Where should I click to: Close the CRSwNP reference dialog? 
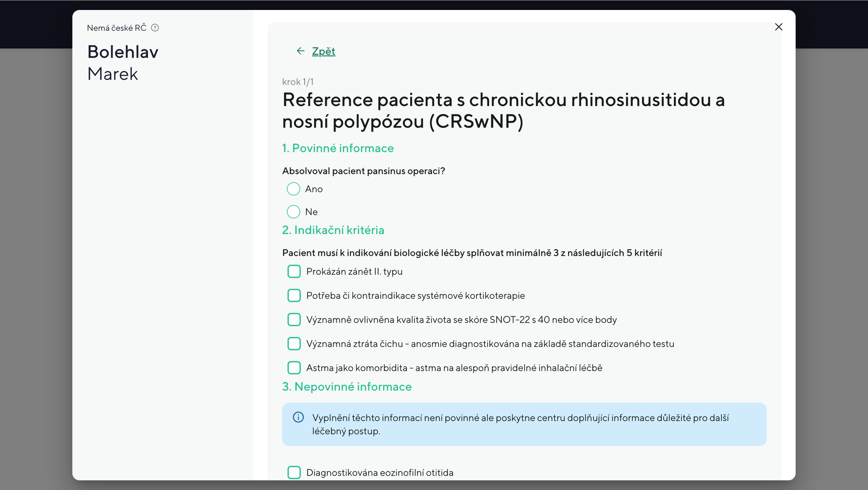779,27
